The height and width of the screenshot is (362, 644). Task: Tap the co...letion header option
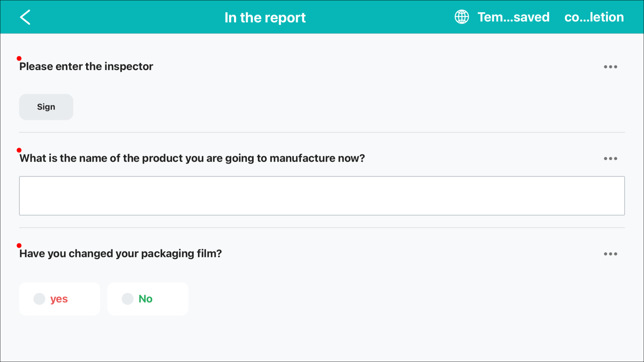(x=594, y=17)
